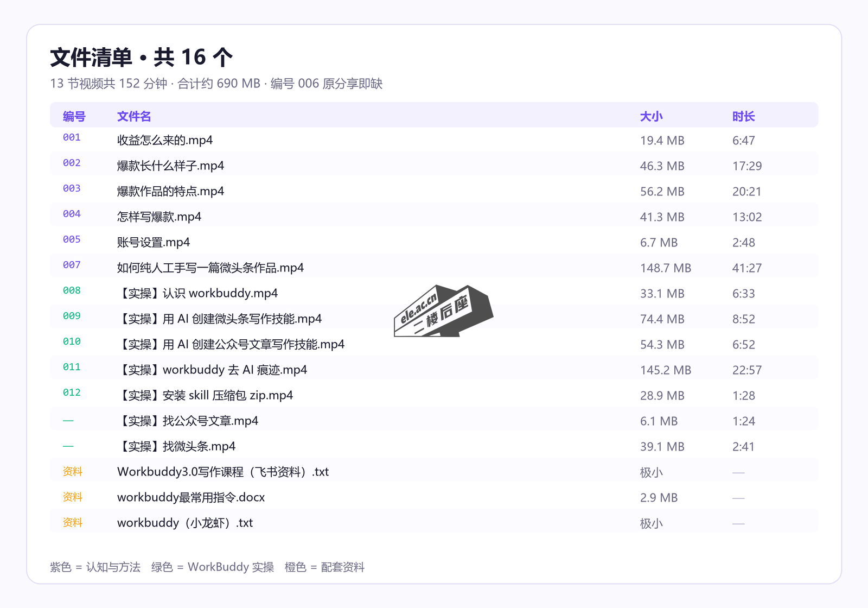Click size value 74.4 MB
Viewport: 868px width, 608px height.
click(x=662, y=319)
